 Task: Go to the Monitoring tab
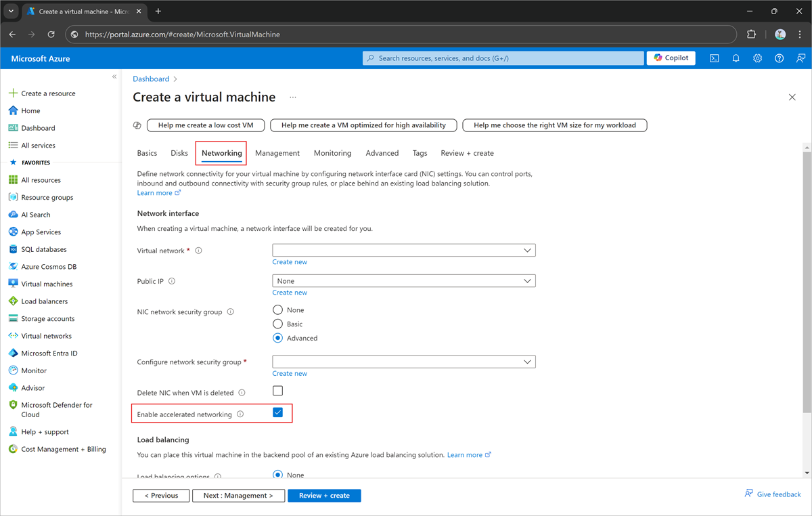pyautogui.click(x=332, y=153)
